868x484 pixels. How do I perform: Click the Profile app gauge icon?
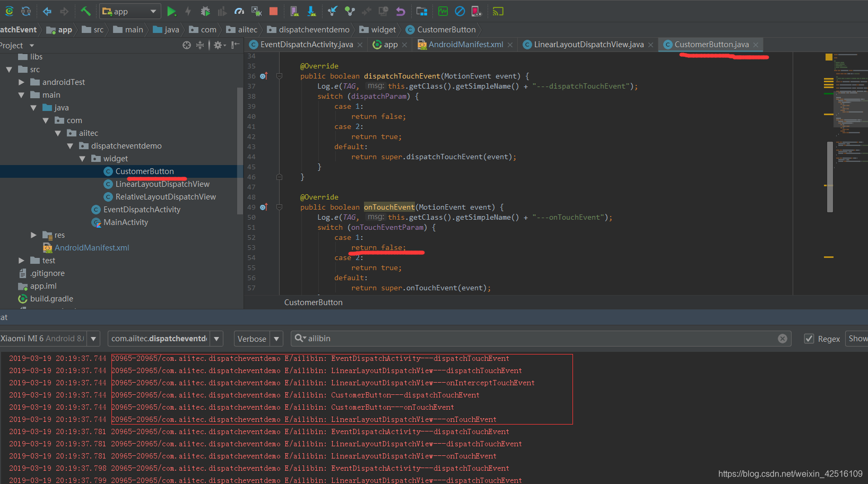239,11
